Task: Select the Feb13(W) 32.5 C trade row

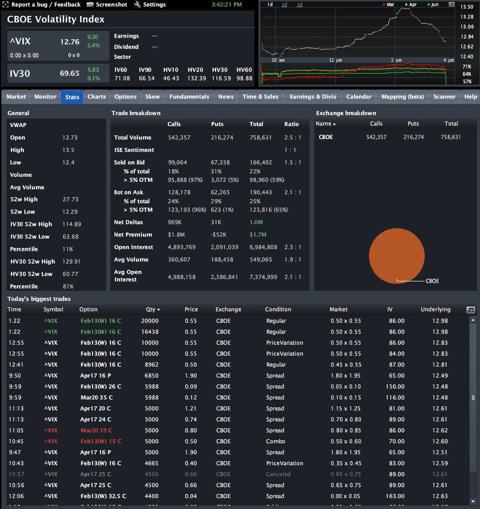Action: coord(237,496)
